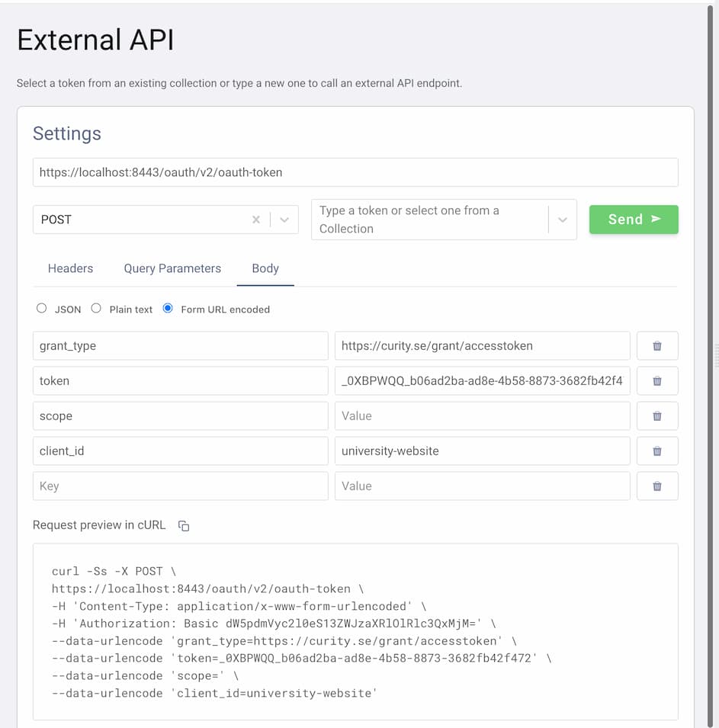Remove the token parameter row
Screen dimensions: 719x728
click(656, 380)
